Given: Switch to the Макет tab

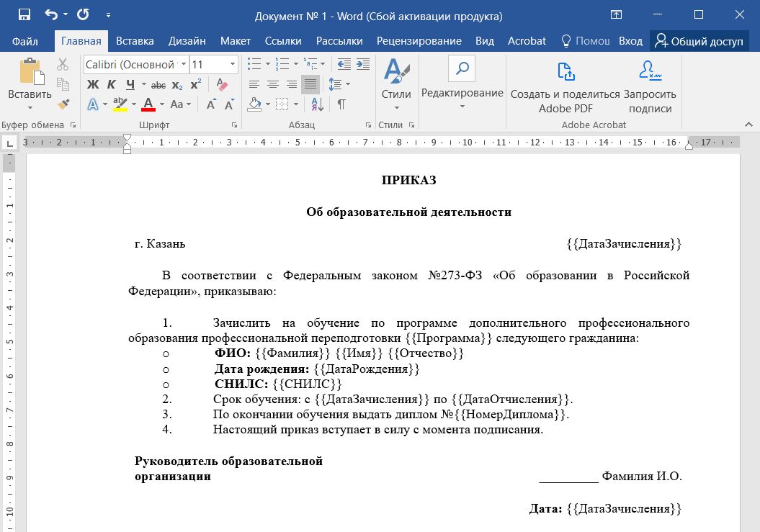Looking at the screenshot, I should [235, 41].
